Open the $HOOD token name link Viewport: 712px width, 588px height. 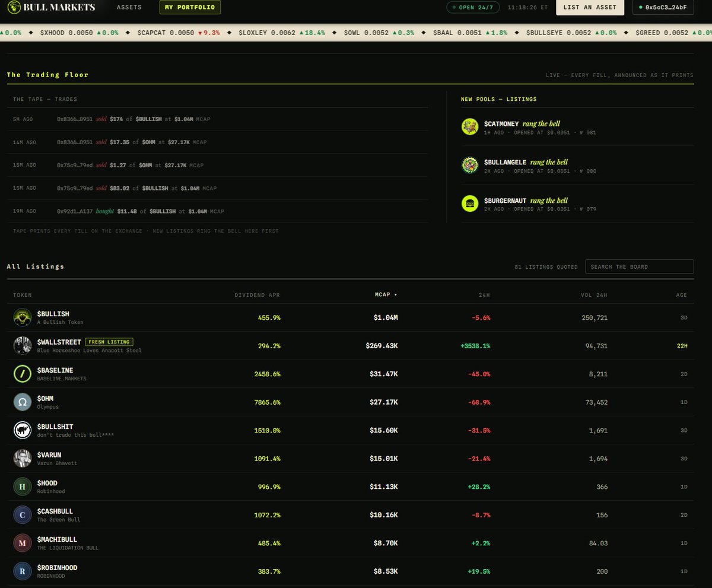47,483
